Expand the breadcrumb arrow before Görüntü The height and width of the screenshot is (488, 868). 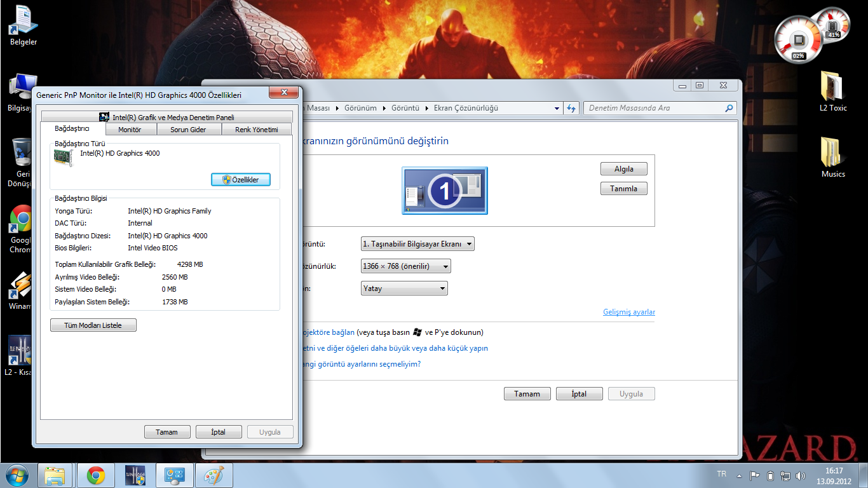coord(384,109)
